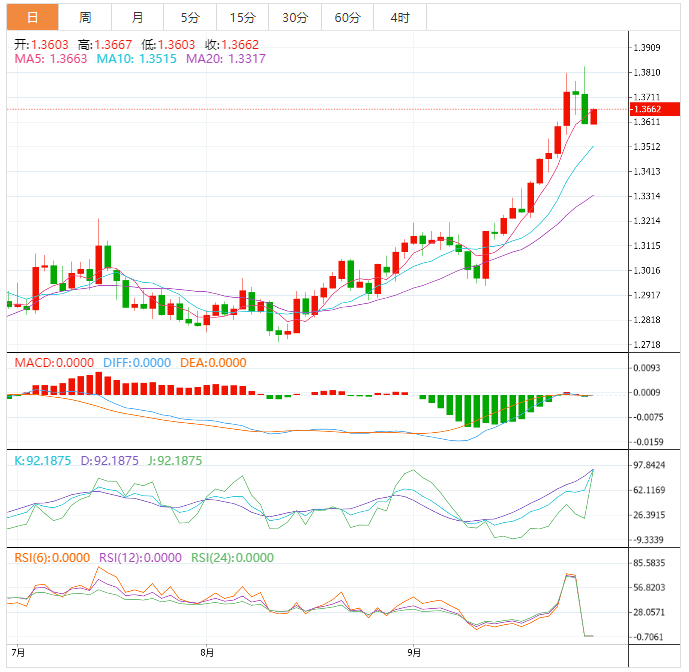Click the 9月 date axis label
This screenshot has width=689, height=672.
tap(414, 653)
